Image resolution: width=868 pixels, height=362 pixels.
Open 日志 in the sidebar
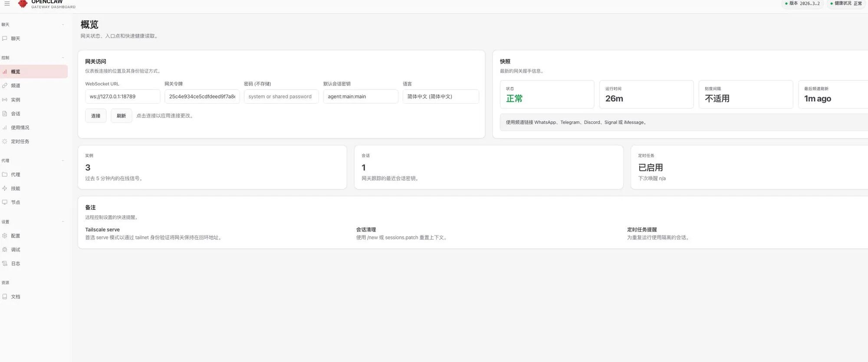[x=16, y=264]
